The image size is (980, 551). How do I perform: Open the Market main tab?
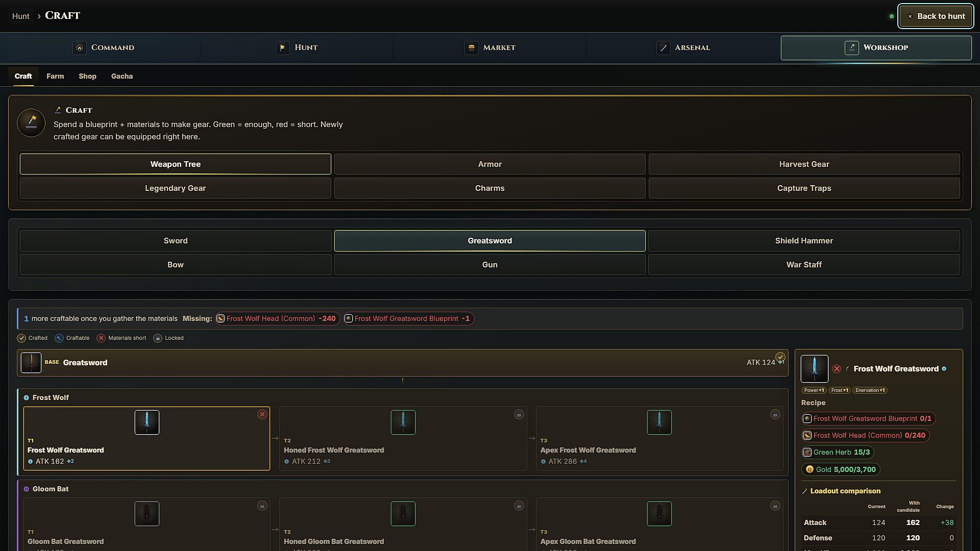pyautogui.click(x=490, y=47)
